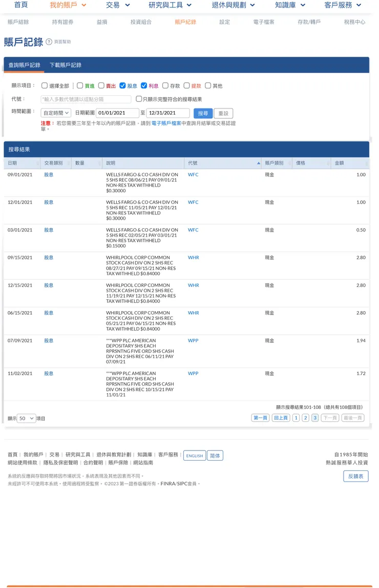Click amount 1.72 in 11/02/2021 row
The width and height of the screenshot is (379, 588).
point(361,374)
